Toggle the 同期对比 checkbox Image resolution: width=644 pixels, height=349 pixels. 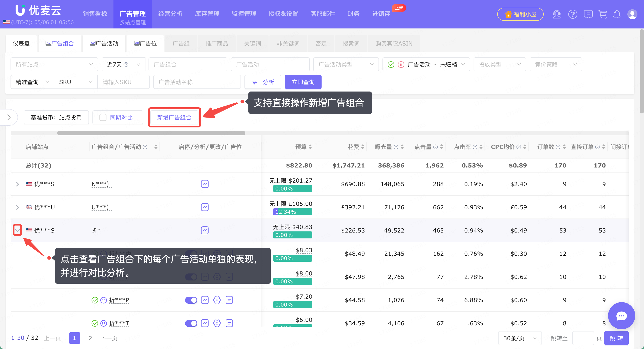click(x=103, y=117)
